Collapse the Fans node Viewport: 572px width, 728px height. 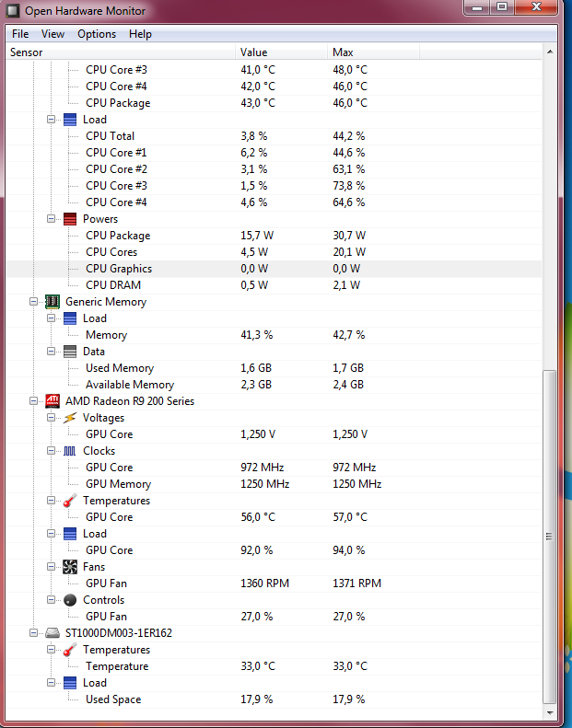point(51,567)
